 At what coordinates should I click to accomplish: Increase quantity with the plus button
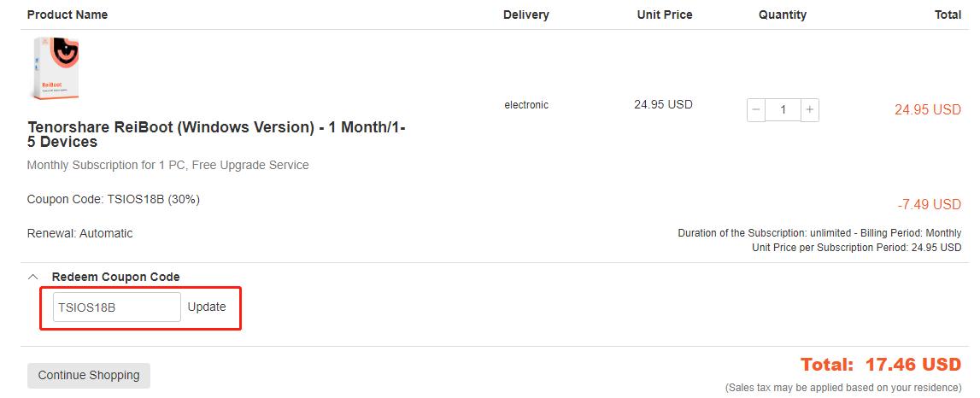point(809,110)
